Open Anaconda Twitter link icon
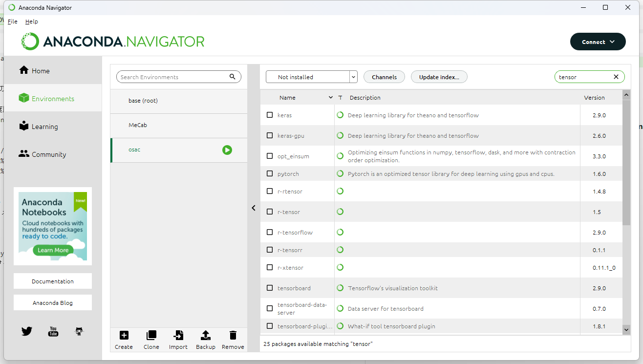 pos(27,331)
